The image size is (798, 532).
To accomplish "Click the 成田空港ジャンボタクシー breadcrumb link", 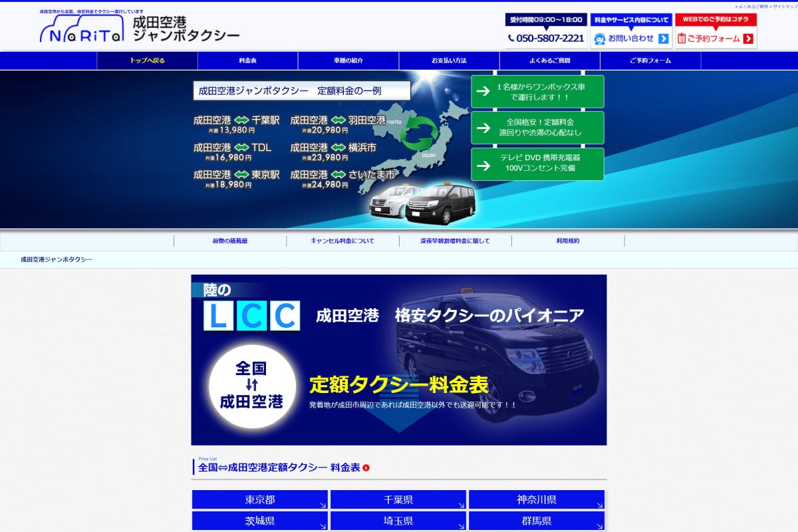I will pos(57,259).
